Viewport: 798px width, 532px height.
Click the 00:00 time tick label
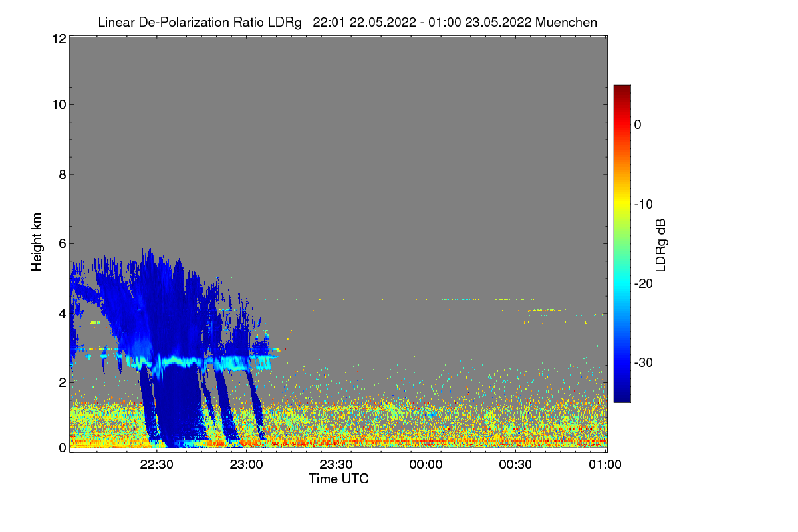pos(426,465)
